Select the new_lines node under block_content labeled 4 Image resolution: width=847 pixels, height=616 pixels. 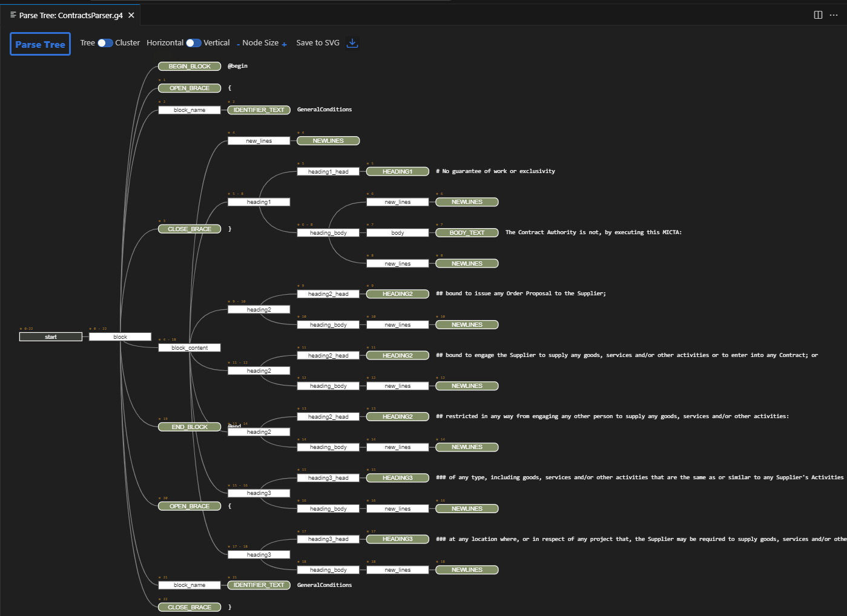coord(259,141)
